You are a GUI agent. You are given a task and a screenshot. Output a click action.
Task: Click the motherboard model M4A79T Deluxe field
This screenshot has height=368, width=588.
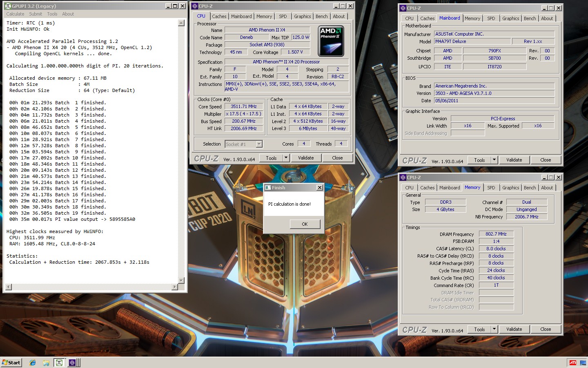[472, 41]
